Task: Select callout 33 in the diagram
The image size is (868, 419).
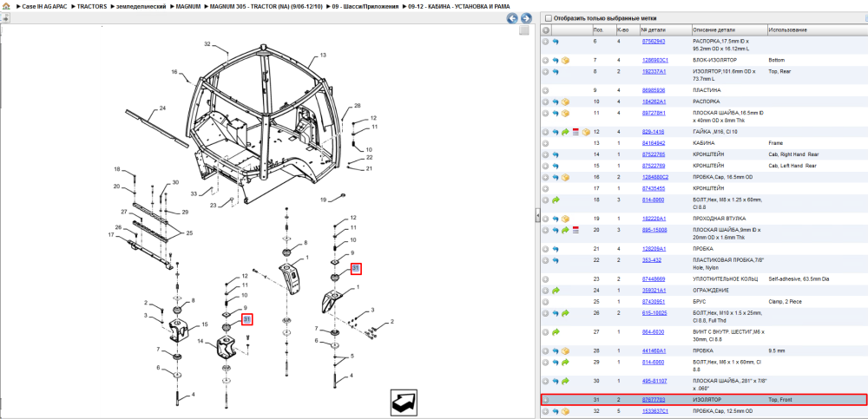Action: coord(194,193)
